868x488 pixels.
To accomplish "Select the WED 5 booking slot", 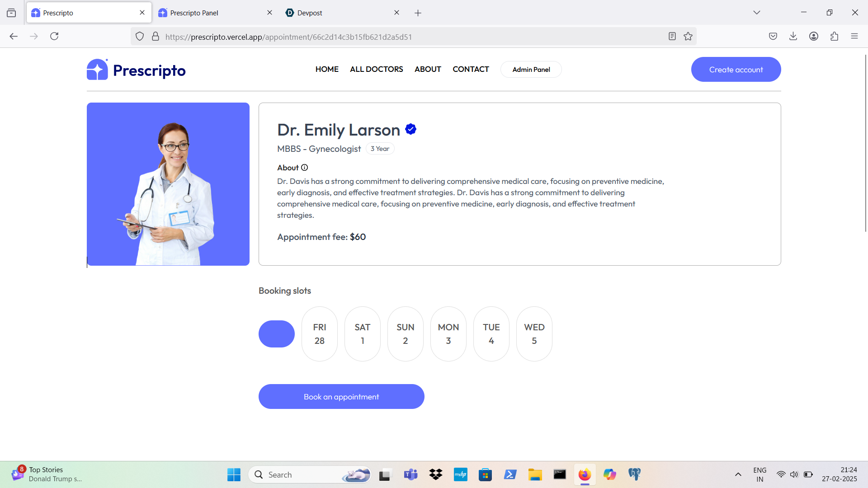I will (x=534, y=334).
